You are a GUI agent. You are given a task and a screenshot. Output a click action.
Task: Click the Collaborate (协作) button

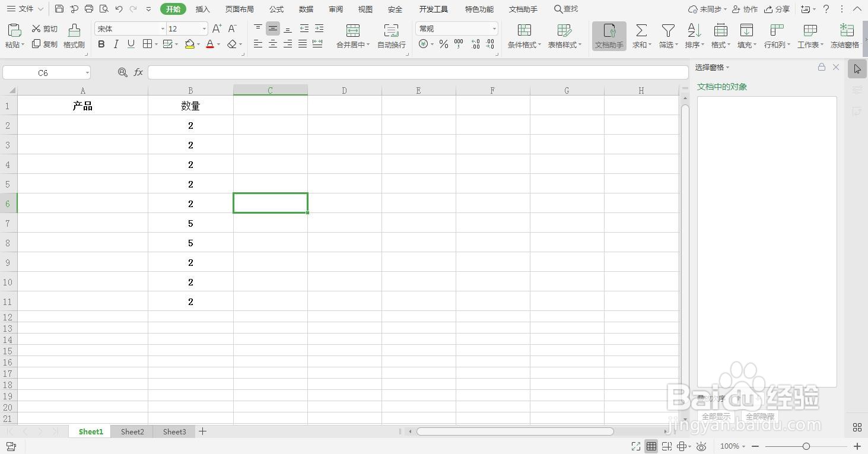point(745,9)
